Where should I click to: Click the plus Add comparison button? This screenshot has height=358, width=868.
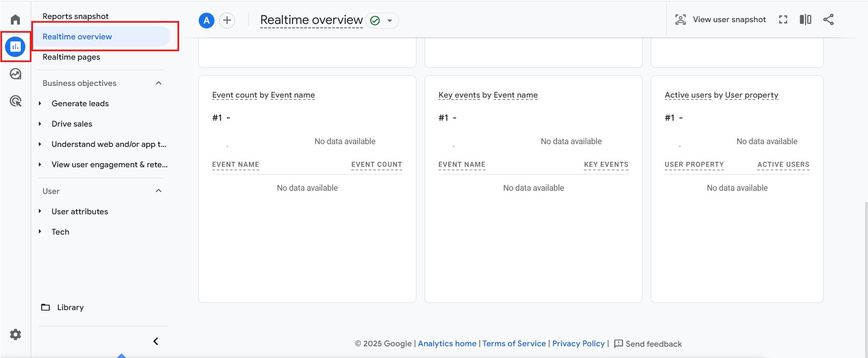click(227, 20)
